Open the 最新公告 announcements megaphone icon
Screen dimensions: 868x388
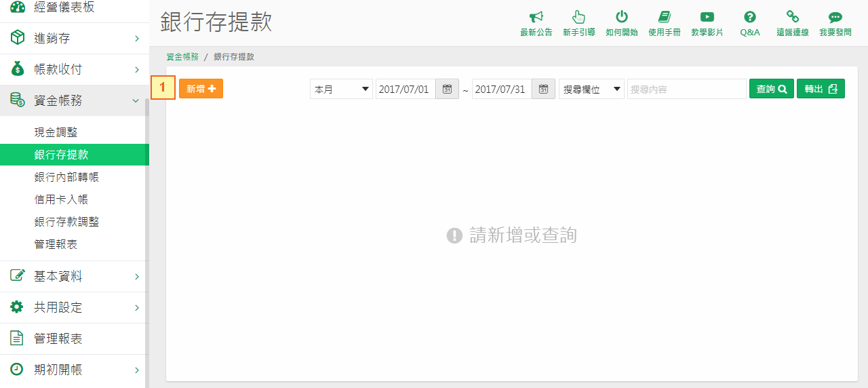[x=536, y=17]
